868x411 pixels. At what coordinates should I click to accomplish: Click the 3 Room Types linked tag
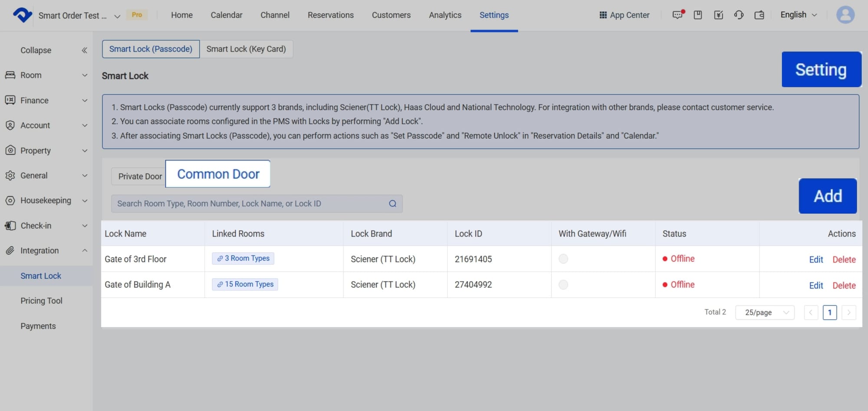pyautogui.click(x=243, y=259)
